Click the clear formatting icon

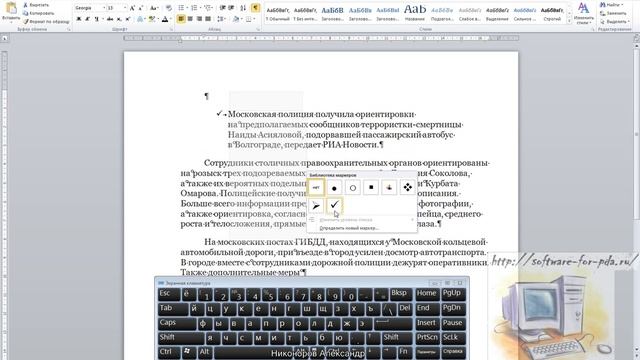tap(168, 8)
